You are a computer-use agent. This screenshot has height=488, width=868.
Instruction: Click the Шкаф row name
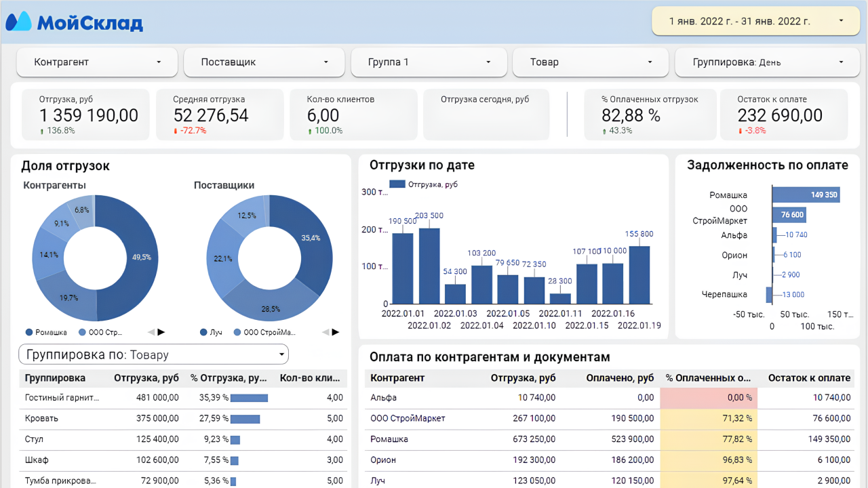coord(37,460)
